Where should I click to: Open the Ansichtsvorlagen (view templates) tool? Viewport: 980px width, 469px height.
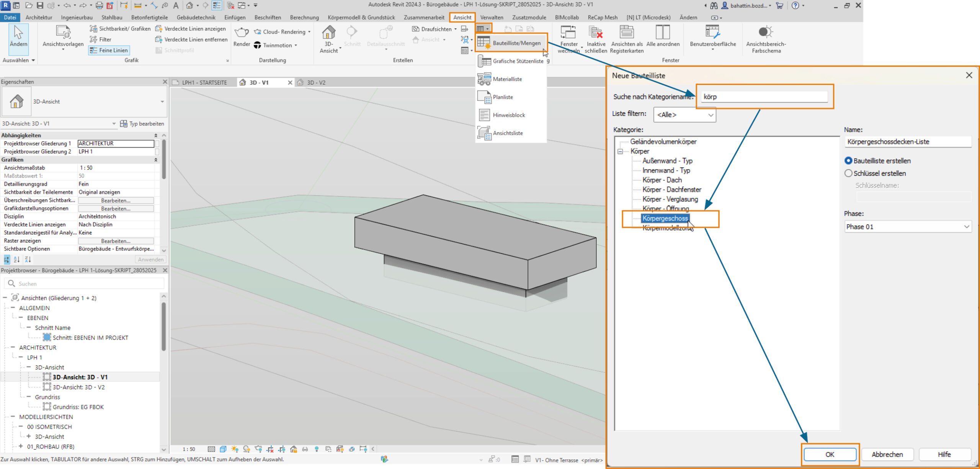click(x=63, y=37)
